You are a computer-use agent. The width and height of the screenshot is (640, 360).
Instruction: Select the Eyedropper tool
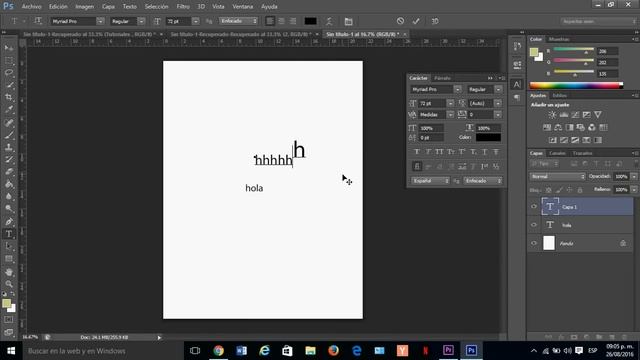[9, 109]
